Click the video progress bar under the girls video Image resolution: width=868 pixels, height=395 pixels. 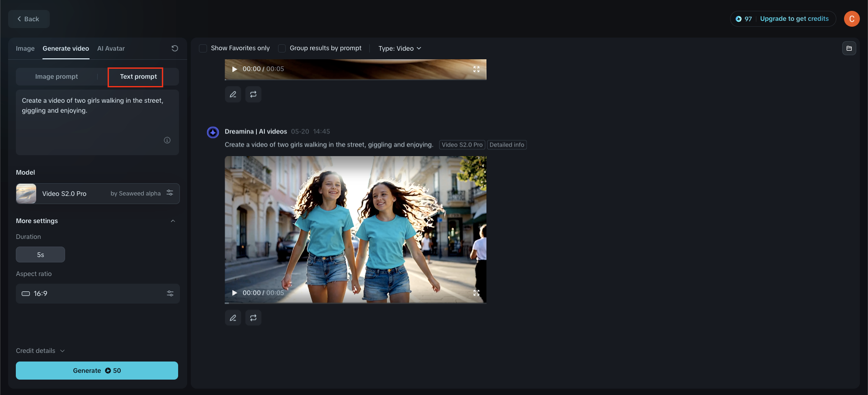pyautogui.click(x=355, y=302)
